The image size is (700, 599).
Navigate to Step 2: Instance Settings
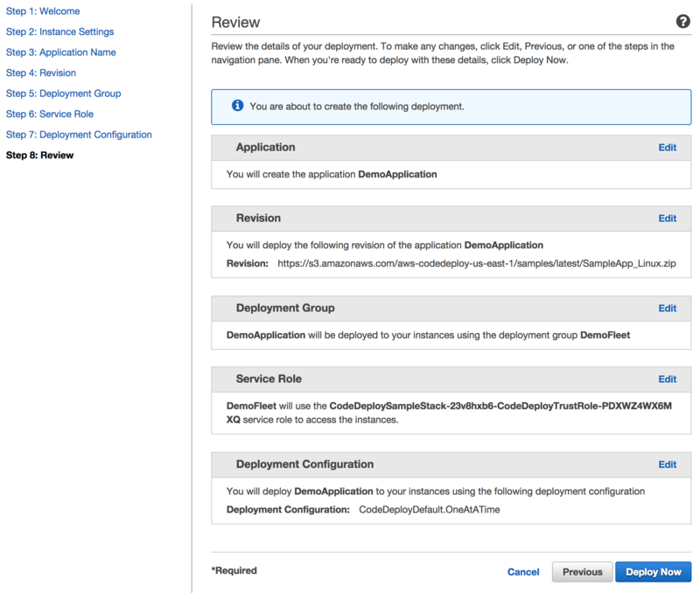click(x=59, y=31)
